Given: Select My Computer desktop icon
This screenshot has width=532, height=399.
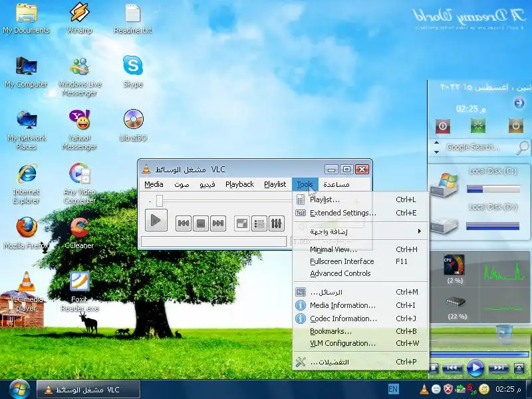Looking at the screenshot, I should coord(26,72).
